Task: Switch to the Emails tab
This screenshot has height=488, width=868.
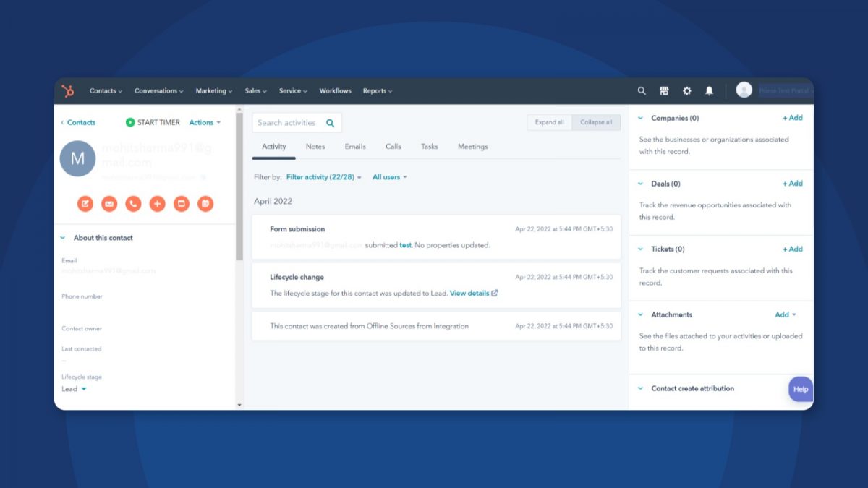Action: click(x=354, y=146)
